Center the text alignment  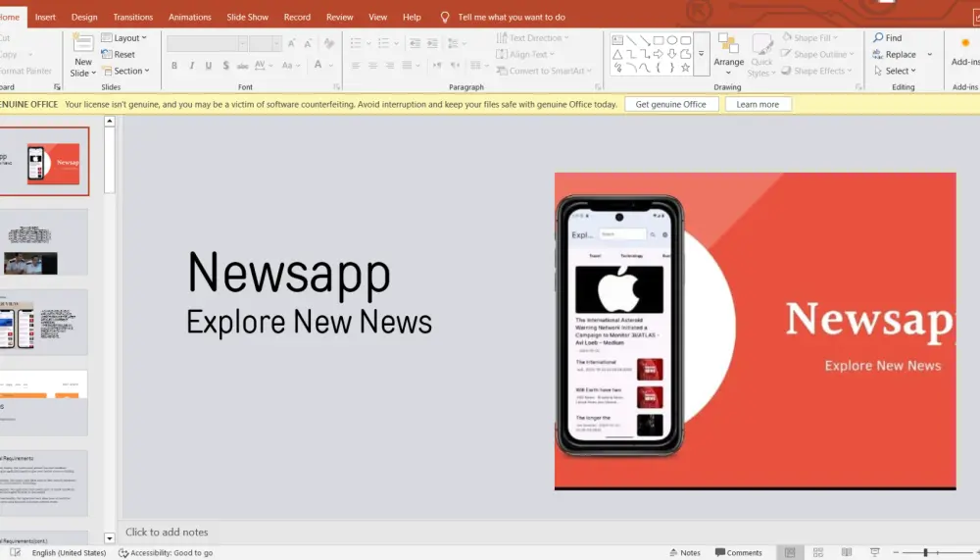coord(372,65)
